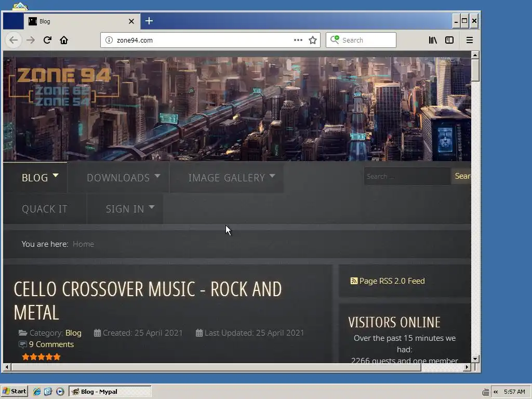Screen dimensions: 532x399
Task: Open page actions three-dot menu
Action: point(298,40)
